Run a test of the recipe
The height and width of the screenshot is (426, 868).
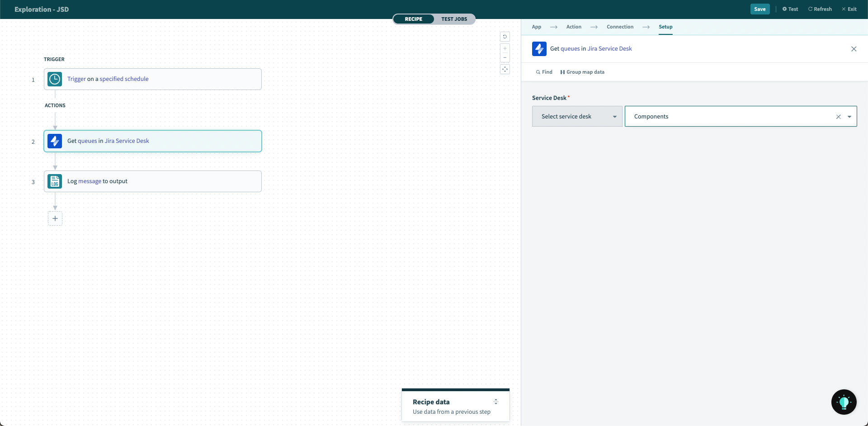[x=790, y=9]
